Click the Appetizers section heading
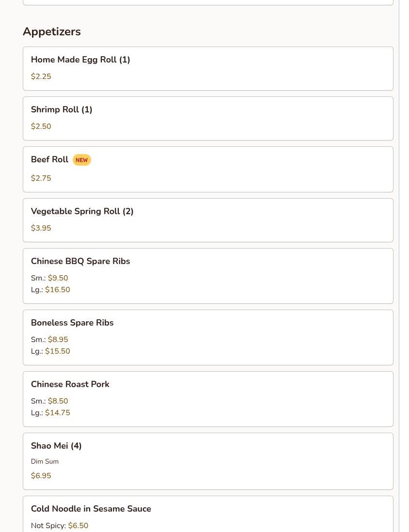The width and height of the screenshot is (409, 532). (52, 31)
